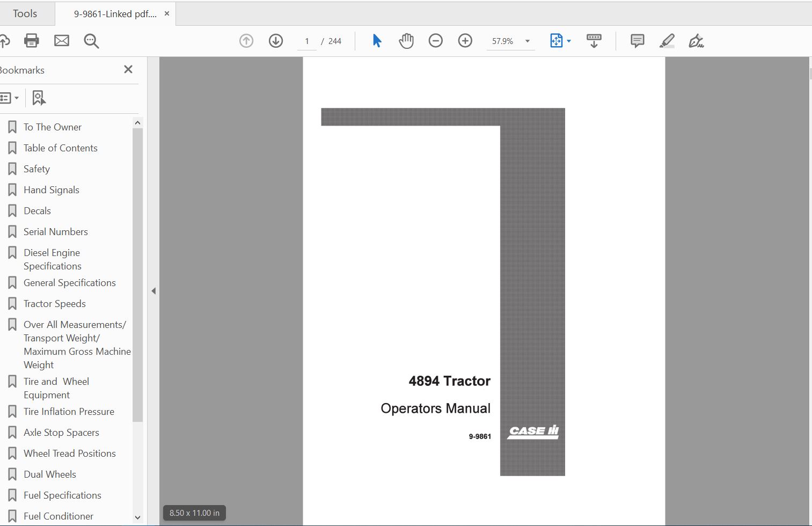Open the Over All Measurements bookmark
Image resolution: width=812 pixels, height=526 pixels.
(x=77, y=345)
